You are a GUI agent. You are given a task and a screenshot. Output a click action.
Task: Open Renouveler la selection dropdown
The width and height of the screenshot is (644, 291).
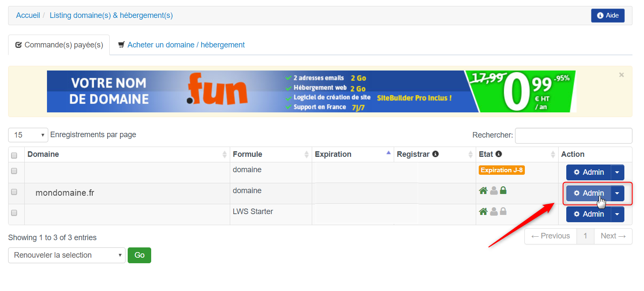[67, 255]
